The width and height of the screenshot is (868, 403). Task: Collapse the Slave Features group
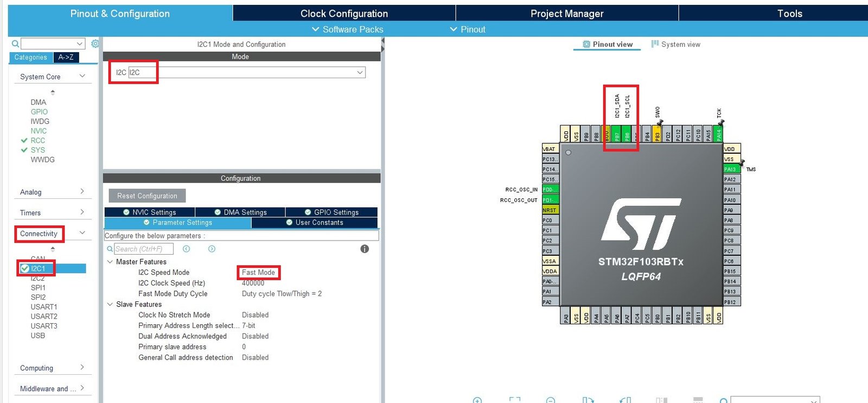point(110,304)
